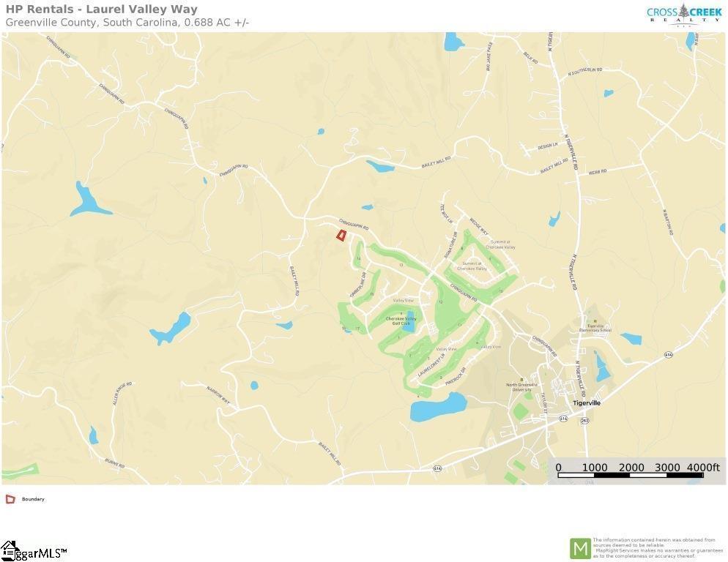Click the Summit at Cherokee Valley label
728x562 pixels.
click(500, 244)
